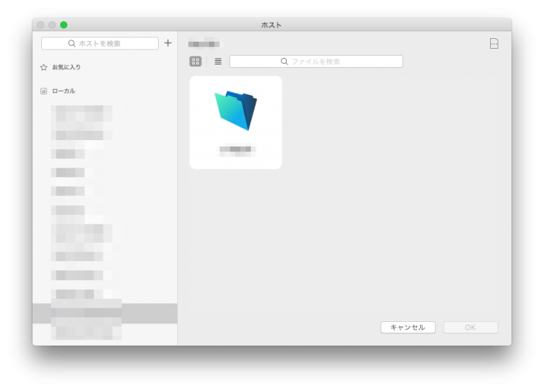Screen dimensions: 544x392
Task: Click the magnifier icon in file search
Action: click(x=284, y=62)
